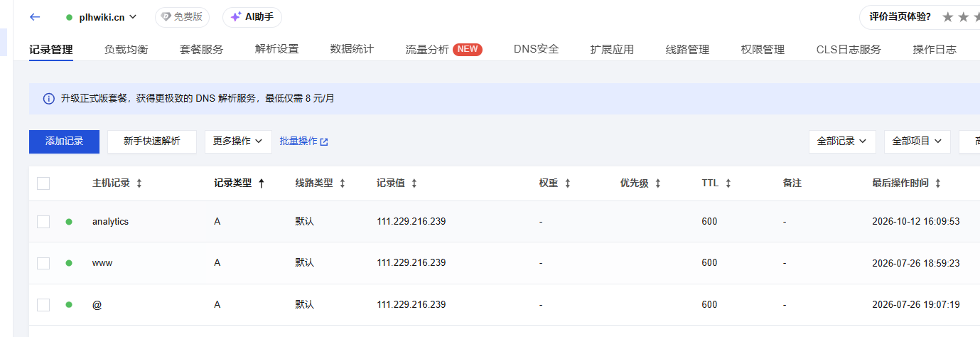Image resolution: width=980 pixels, height=337 pixels.
Task: Switch to the CLS日志服务 tab
Action: pyautogui.click(x=849, y=50)
